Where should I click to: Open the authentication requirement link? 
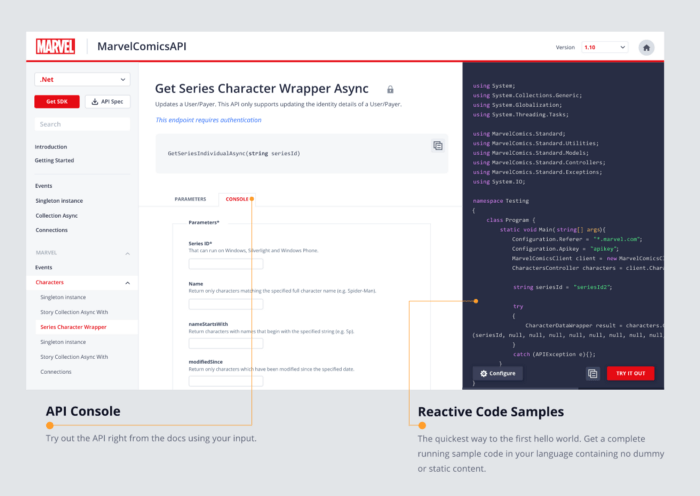click(208, 120)
